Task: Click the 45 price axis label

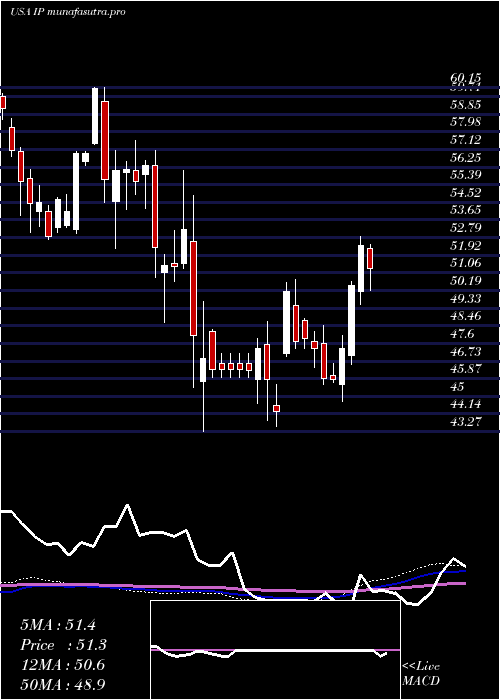Action: (458, 386)
